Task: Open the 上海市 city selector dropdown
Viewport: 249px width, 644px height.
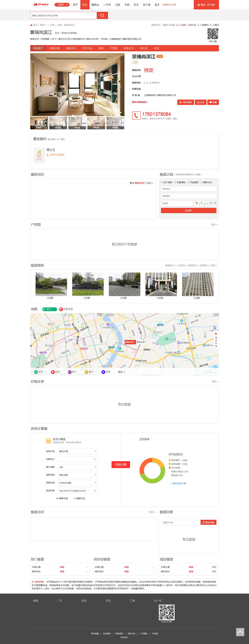Action: (62, 5)
